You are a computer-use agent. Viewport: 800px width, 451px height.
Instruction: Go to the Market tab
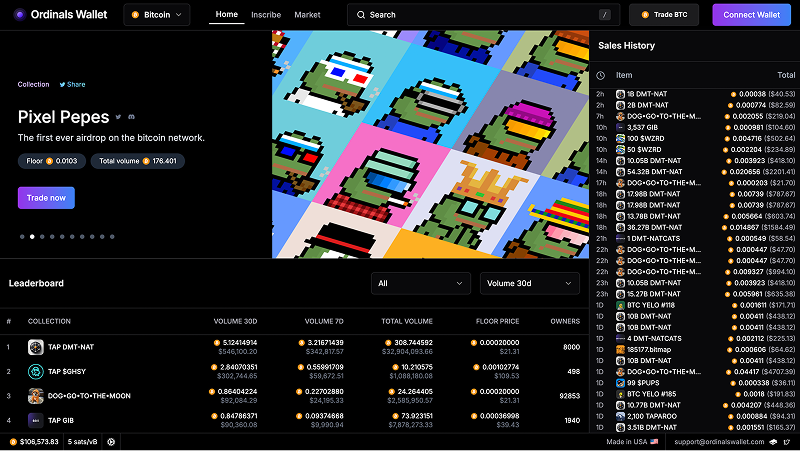coord(307,15)
